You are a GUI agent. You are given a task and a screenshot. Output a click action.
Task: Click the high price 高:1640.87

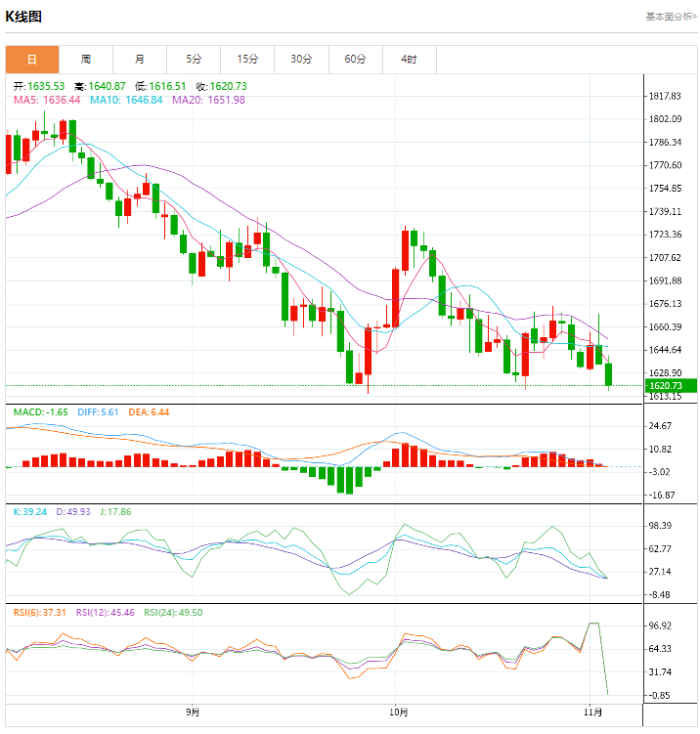tap(100, 86)
